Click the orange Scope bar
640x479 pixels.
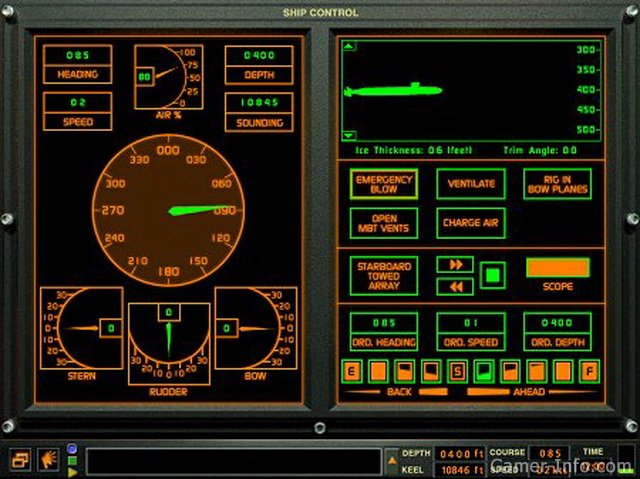pyautogui.click(x=557, y=268)
